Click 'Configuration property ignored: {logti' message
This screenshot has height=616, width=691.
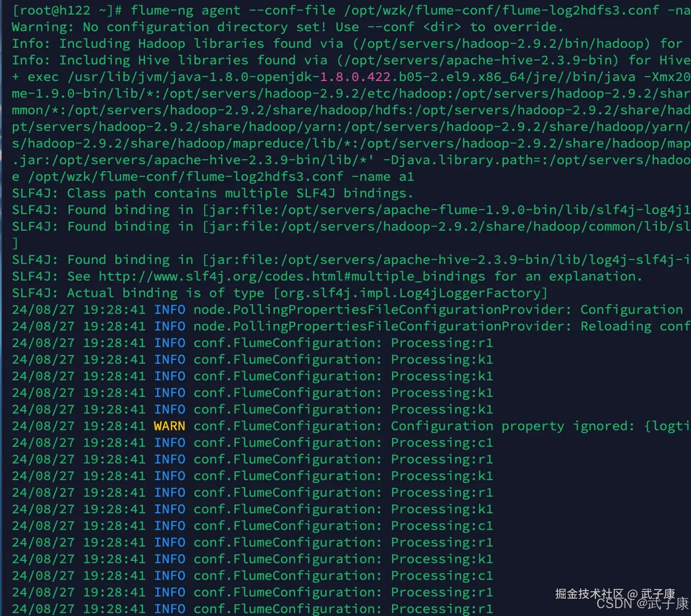click(x=540, y=426)
